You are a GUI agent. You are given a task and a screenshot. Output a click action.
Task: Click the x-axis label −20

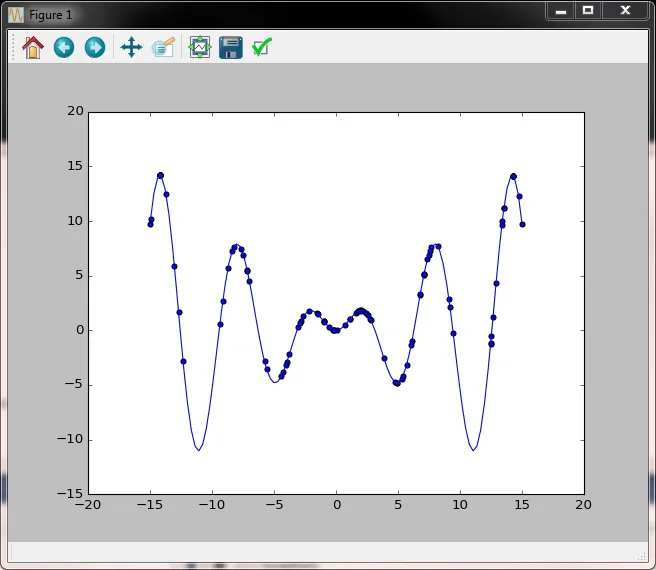coord(88,505)
